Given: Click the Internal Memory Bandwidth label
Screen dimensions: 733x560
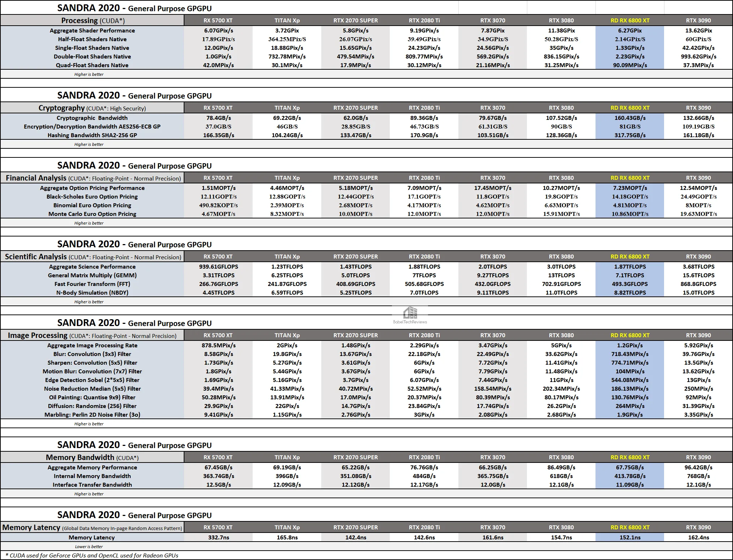Looking at the screenshot, I should tap(92, 476).
